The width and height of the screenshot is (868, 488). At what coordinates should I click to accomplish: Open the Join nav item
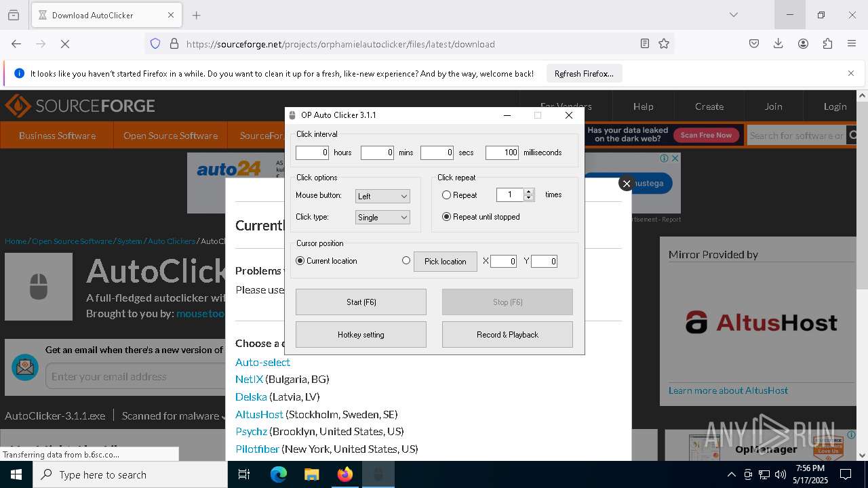click(773, 106)
